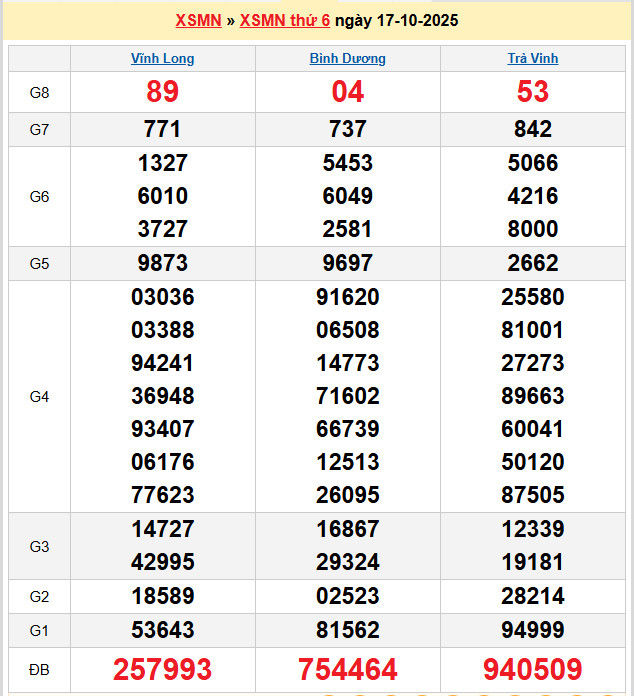The width and height of the screenshot is (634, 696).
Task: Click the G2 result 18589
Action: pyautogui.click(x=163, y=597)
